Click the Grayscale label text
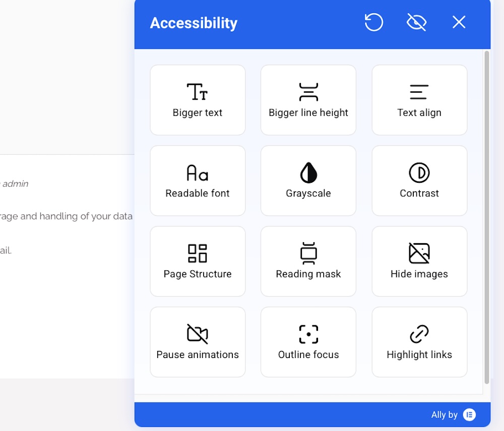 [308, 193]
